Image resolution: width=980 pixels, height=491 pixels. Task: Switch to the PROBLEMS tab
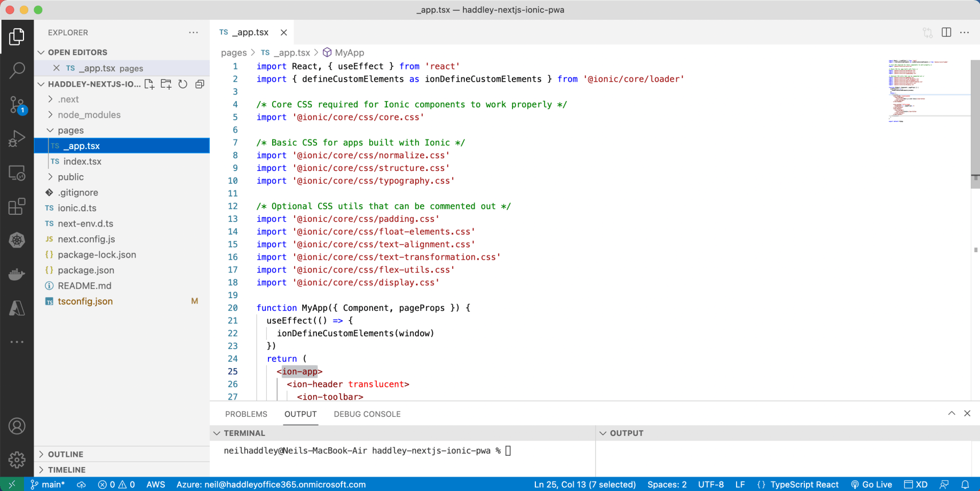[x=246, y=414]
